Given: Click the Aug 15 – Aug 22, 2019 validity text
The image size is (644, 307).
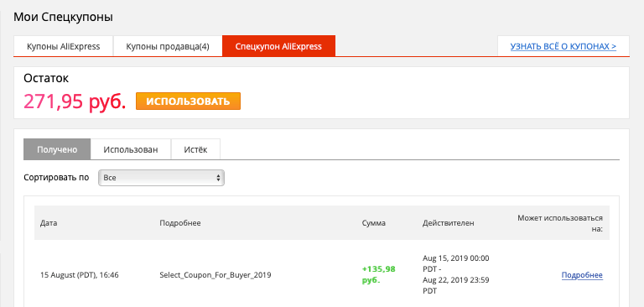Looking at the screenshot, I should tap(456, 274).
